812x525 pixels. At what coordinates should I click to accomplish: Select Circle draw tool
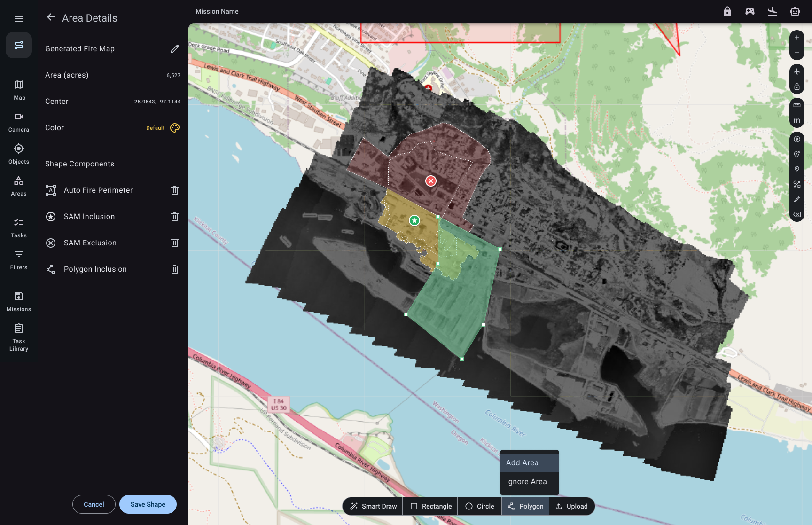(x=480, y=506)
